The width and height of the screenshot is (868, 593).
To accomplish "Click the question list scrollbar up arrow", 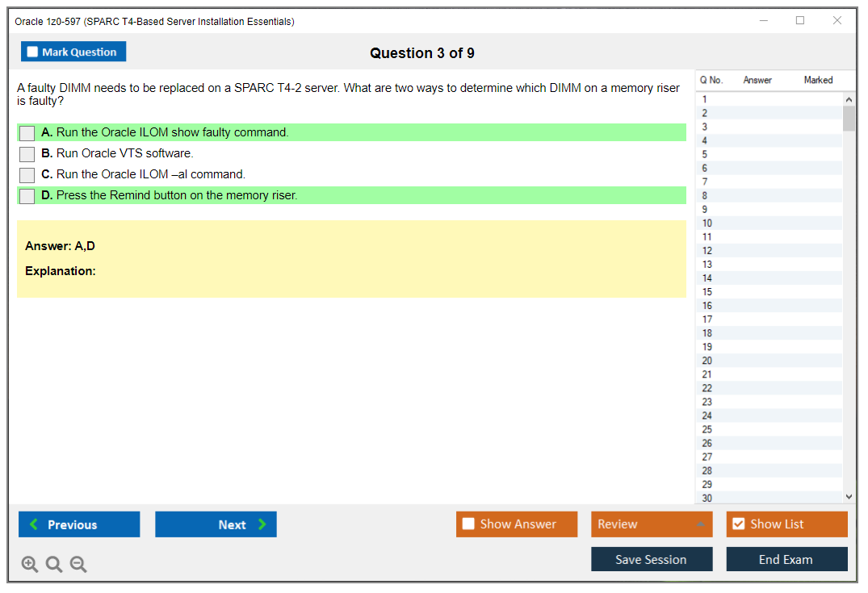I will 849,98.
